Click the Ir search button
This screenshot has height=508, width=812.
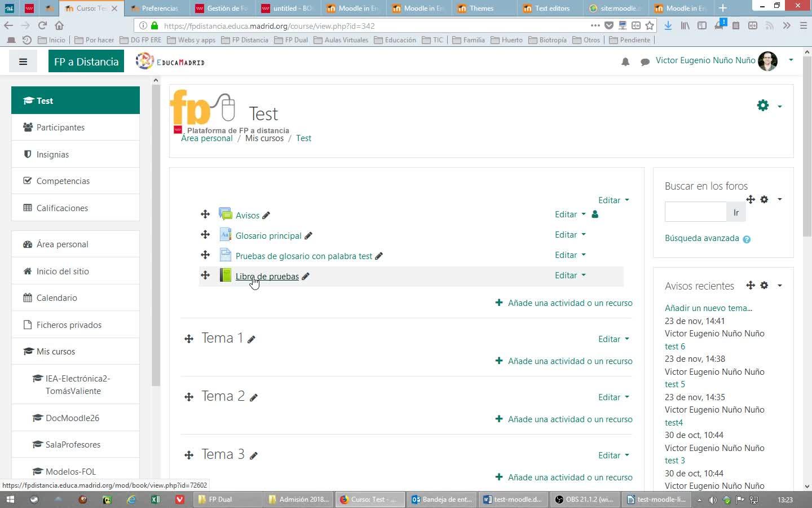(x=736, y=212)
